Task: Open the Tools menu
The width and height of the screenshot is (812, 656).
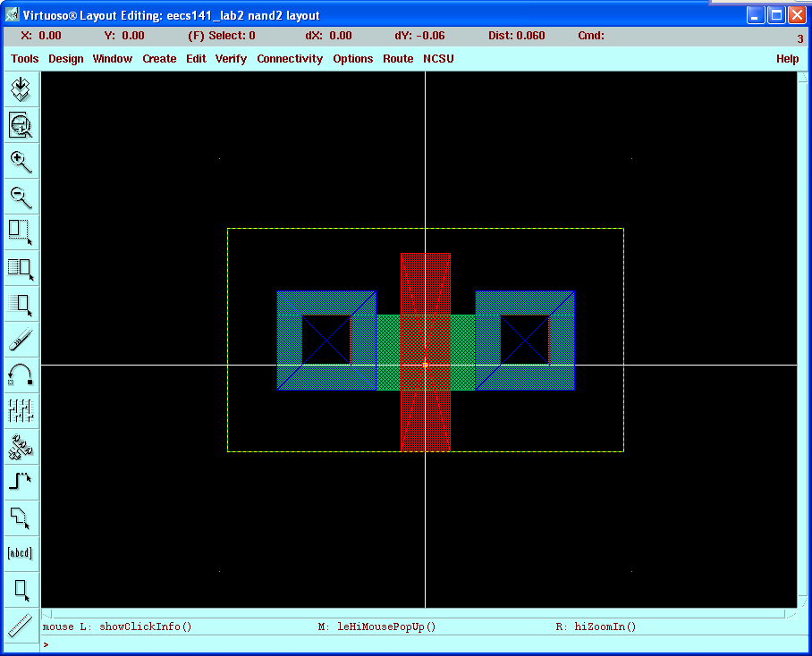Action: [x=25, y=59]
